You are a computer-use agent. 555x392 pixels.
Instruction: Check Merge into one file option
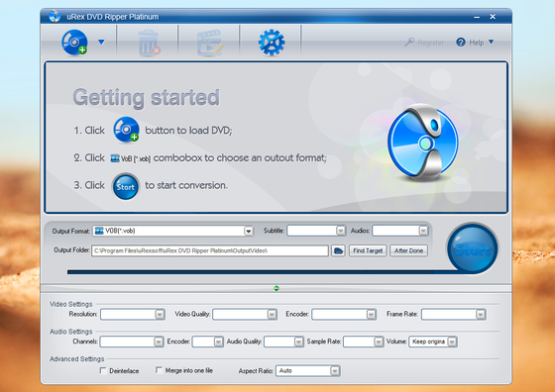click(159, 370)
